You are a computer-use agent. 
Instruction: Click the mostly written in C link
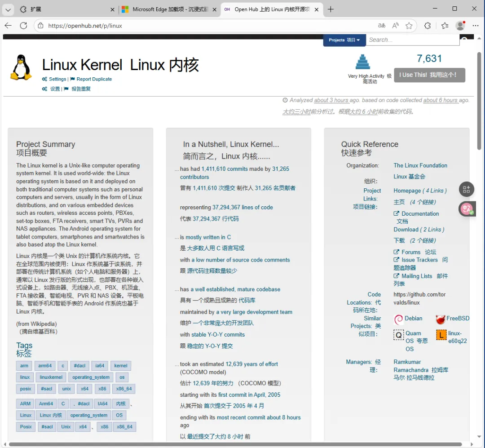click(x=208, y=237)
